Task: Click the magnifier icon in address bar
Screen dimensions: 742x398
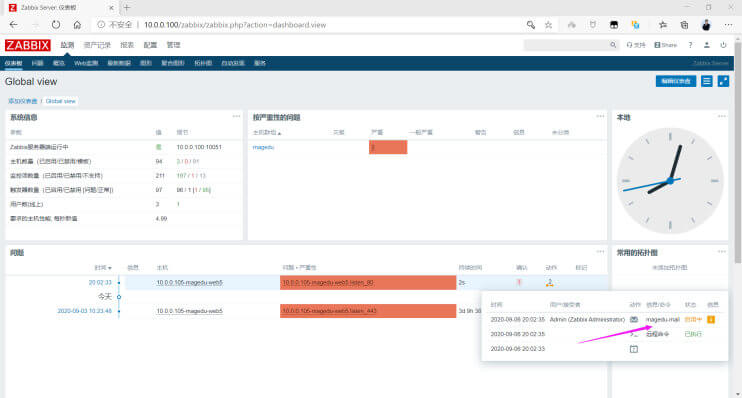Action: click(530, 25)
